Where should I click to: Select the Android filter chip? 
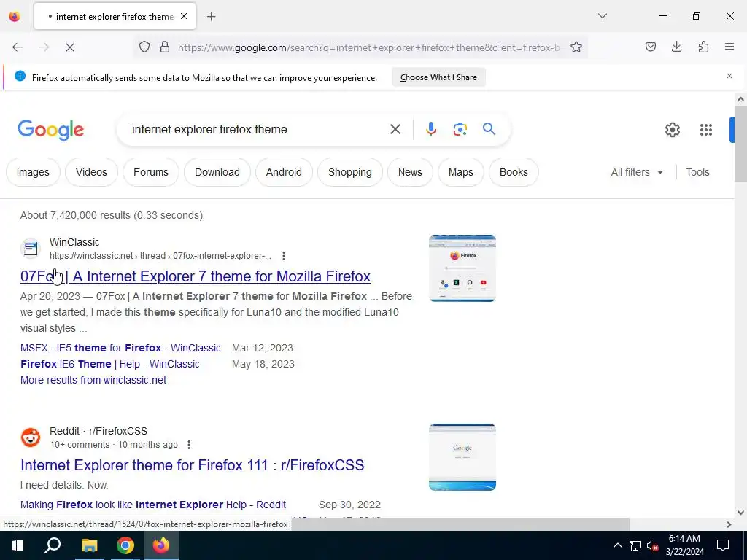pyautogui.click(x=284, y=172)
